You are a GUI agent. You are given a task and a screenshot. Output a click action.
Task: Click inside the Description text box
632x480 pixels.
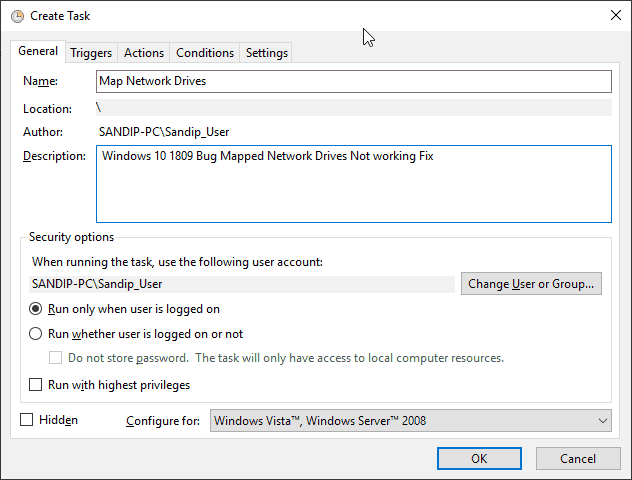(354, 184)
